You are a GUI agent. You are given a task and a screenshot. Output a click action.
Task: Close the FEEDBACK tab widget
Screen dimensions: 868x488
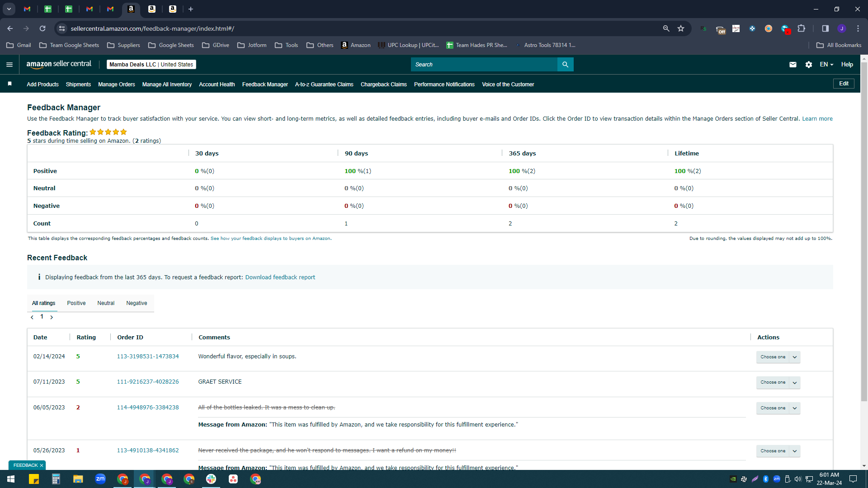click(x=42, y=465)
